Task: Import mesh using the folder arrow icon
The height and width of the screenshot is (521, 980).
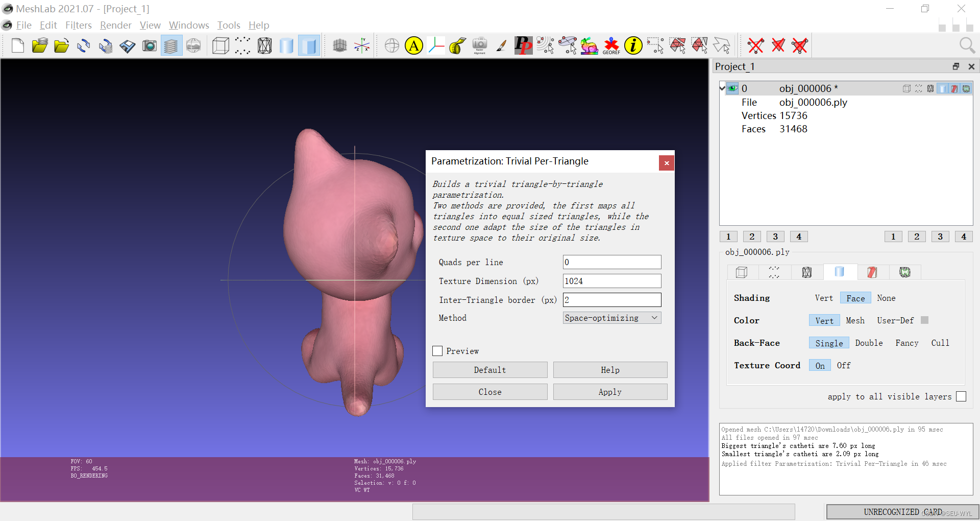Action: pyautogui.click(x=62, y=46)
